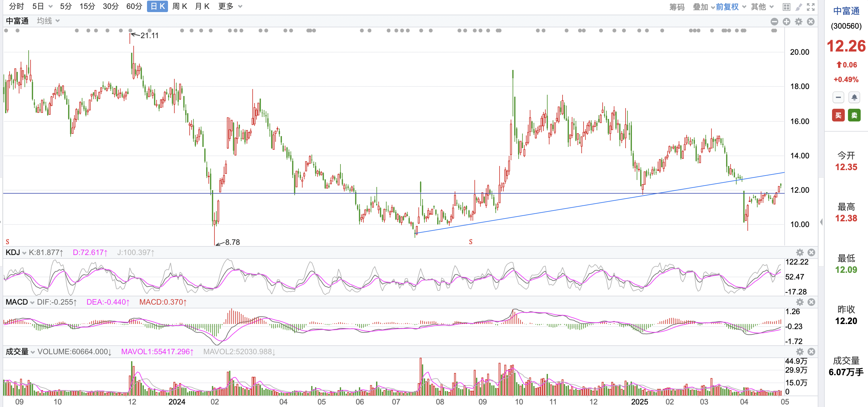Screen dimensions: 868x407
Task: Open main chart settings gear
Action: [x=799, y=22]
